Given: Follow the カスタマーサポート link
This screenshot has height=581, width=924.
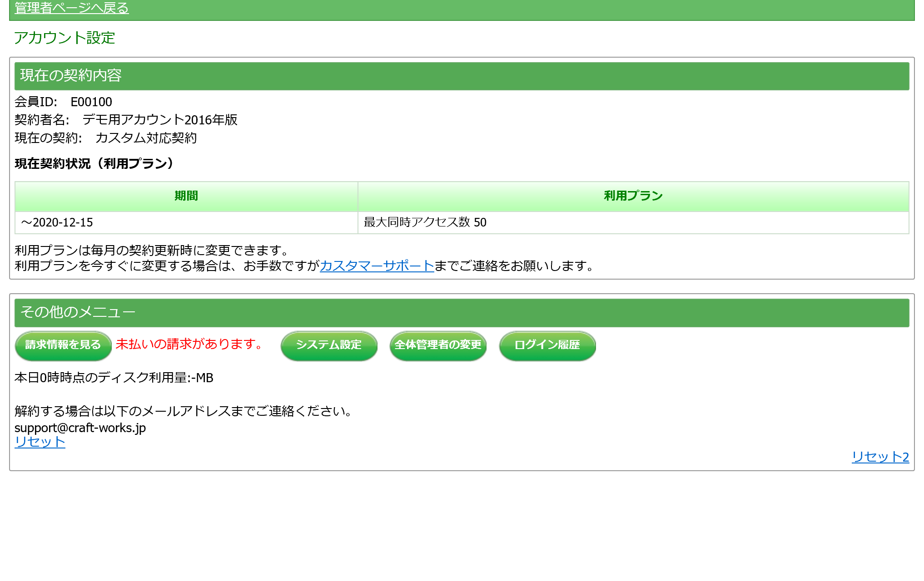Looking at the screenshot, I should 377,266.
